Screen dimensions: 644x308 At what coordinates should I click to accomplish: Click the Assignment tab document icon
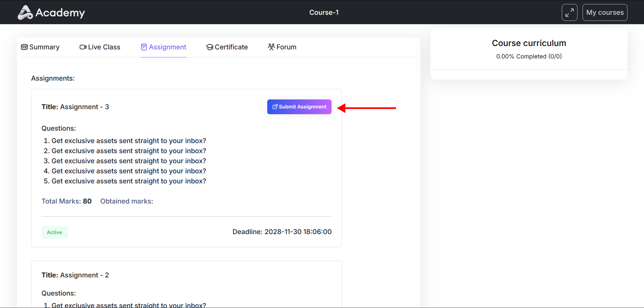[144, 47]
